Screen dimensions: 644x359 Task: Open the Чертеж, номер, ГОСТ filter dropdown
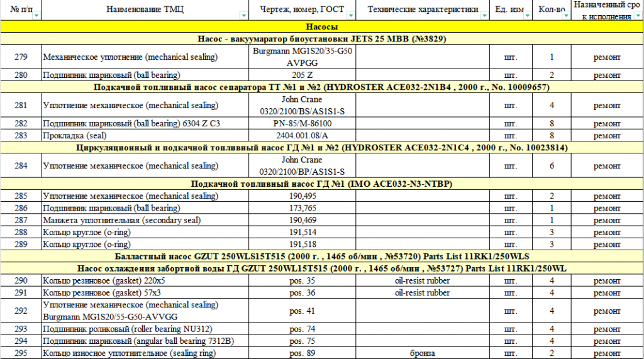pos(350,16)
